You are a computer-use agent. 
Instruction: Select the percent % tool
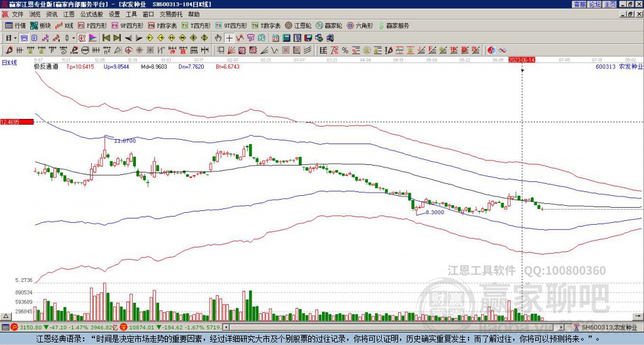pos(345,50)
